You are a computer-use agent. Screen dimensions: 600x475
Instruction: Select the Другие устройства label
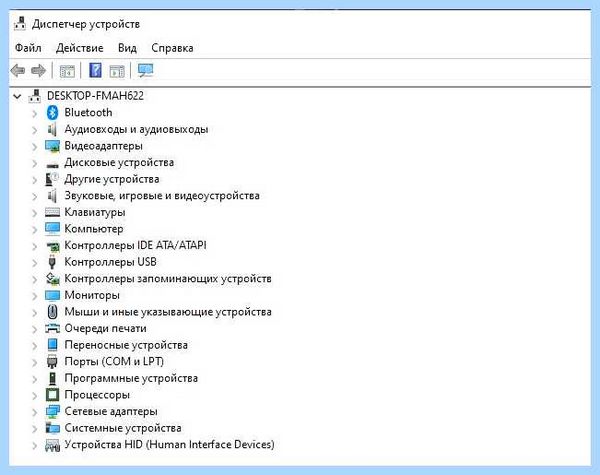[x=112, y=179]
